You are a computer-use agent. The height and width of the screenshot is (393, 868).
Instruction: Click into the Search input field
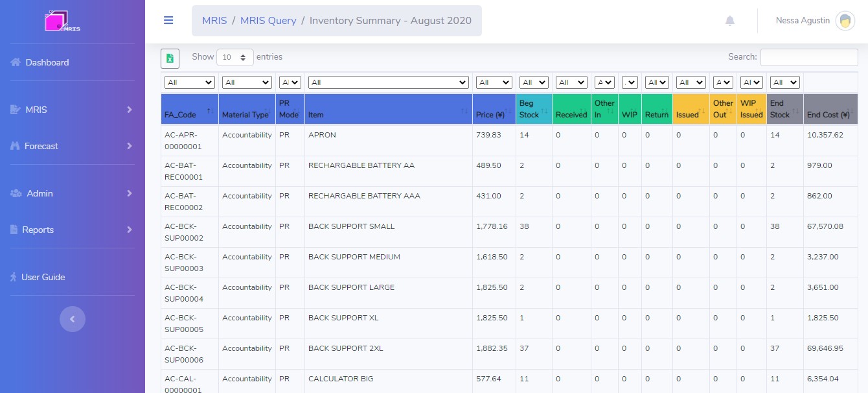pyautogui.click(x=809, y=57)
